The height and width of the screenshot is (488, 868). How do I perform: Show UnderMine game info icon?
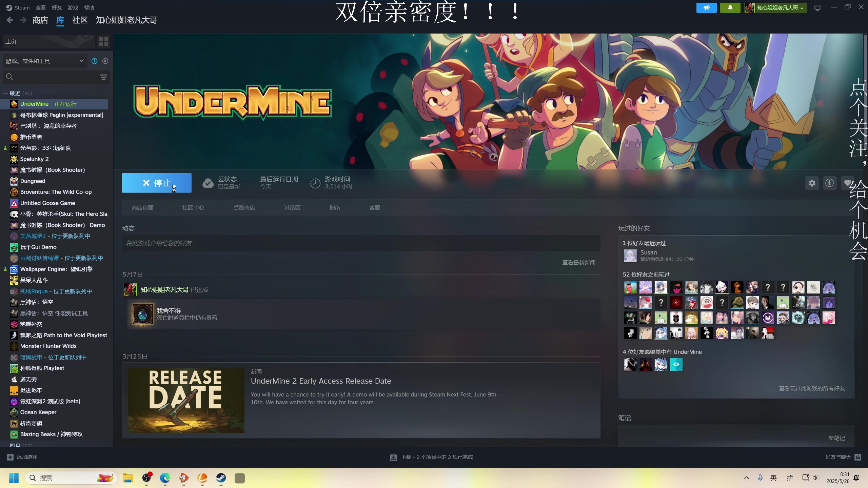pos(830,183)
